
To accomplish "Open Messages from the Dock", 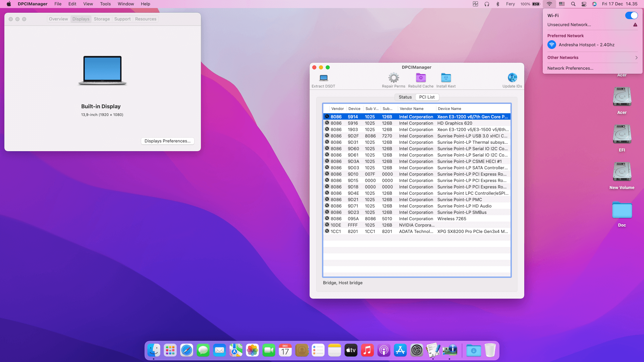I will point(203,350).
